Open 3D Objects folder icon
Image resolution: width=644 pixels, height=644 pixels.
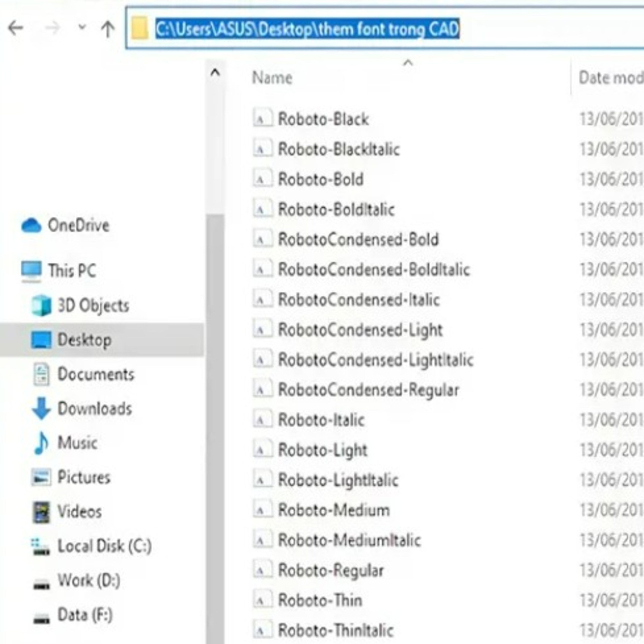point(41,305)
